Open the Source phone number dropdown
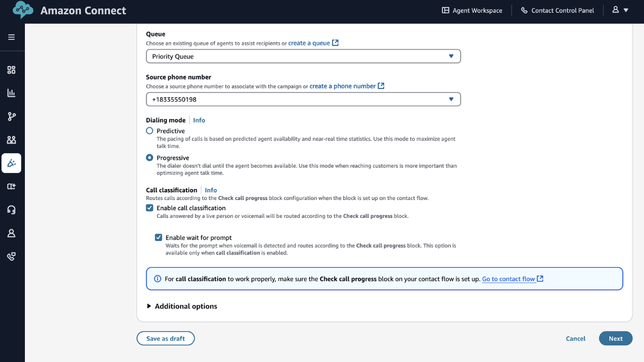Image resolution: width=644 pixels, height=362 pixels. tap(303, 99)
